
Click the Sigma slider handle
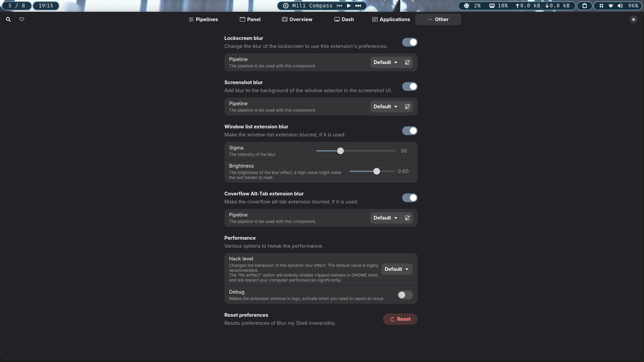(340, 151)
